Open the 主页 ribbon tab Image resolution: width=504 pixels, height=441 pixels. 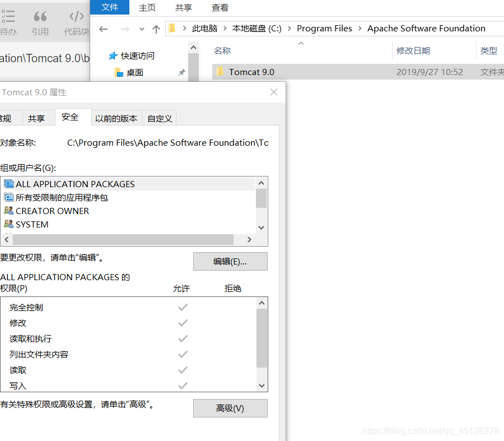147,7
